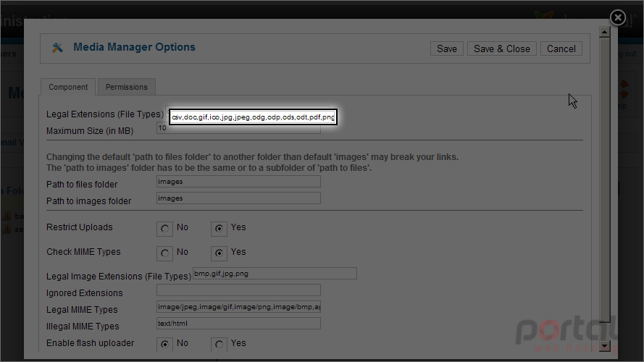The height and width of the screenshot is (362, 644).
Task: Click the Path to files folder field
Action: (238, 182)
